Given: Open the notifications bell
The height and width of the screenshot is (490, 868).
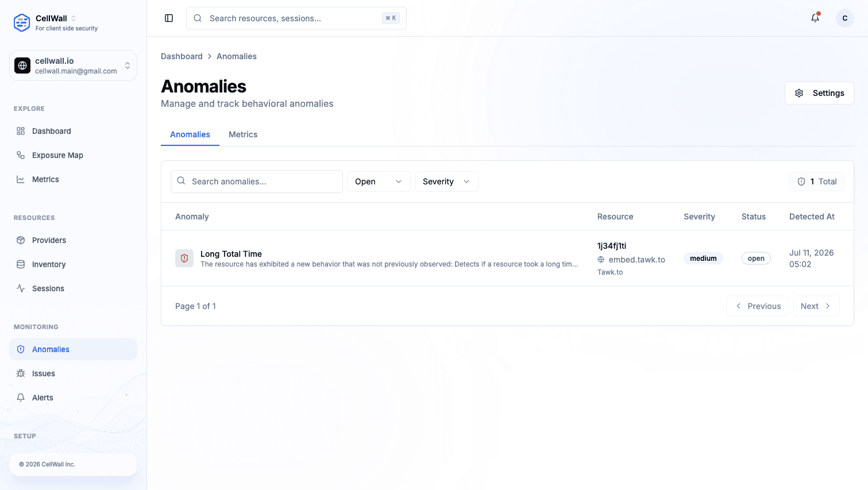Looking at the screenshot, I should click(x=815, y=18).
